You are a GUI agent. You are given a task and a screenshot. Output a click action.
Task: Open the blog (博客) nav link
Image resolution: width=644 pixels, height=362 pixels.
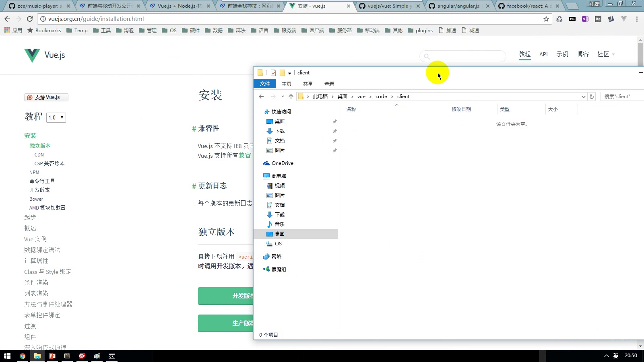tap(583, 54)
